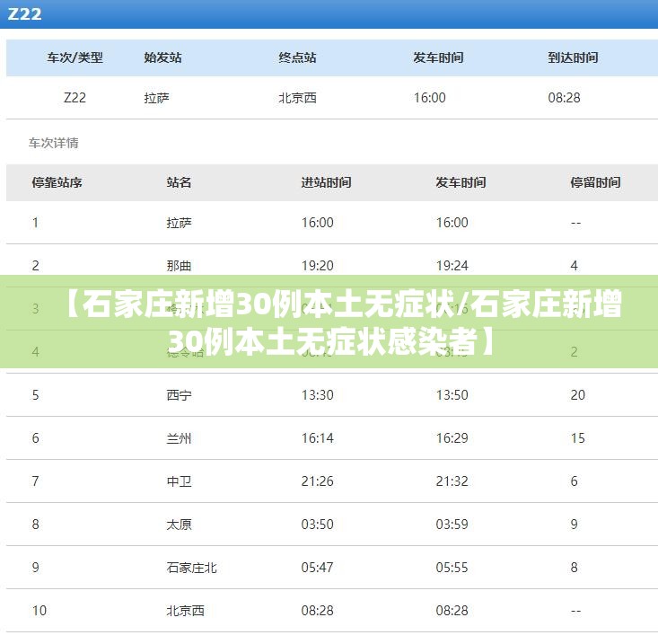Viewport: 658px width, 644px height.
Task: Click 北京西 in the 终点站 column
Action: pyautogui.click(x=297, y=98)
